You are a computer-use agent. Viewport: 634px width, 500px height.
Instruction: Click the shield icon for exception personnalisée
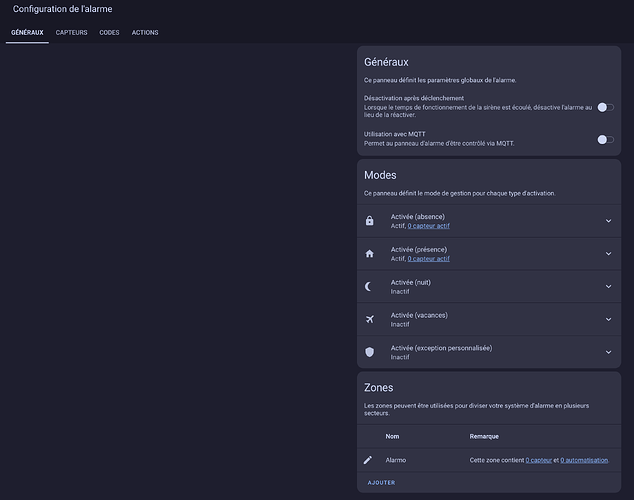pyautogui.click(x=370, y=352)
